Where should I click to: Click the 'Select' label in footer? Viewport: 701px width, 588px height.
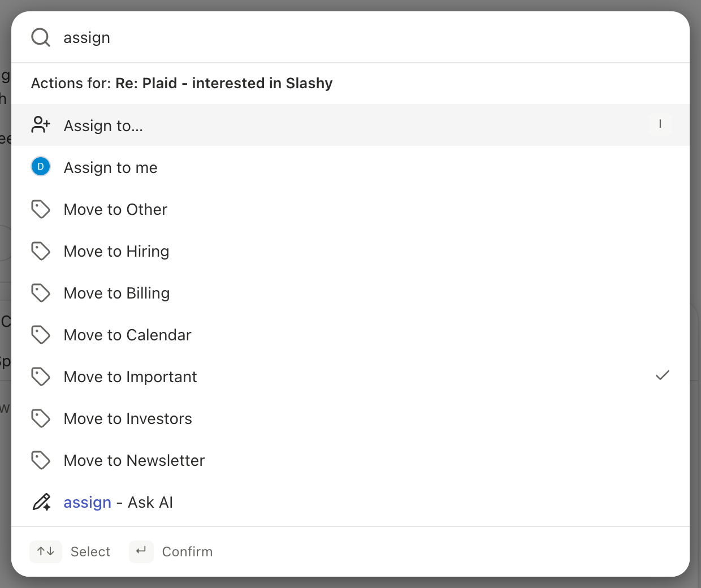coord(90,552)
